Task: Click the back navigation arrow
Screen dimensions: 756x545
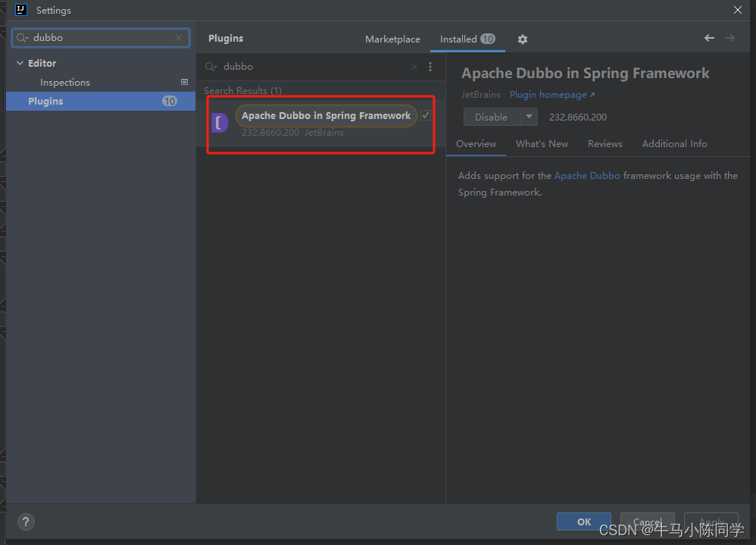Action: (x=709, y=37)
